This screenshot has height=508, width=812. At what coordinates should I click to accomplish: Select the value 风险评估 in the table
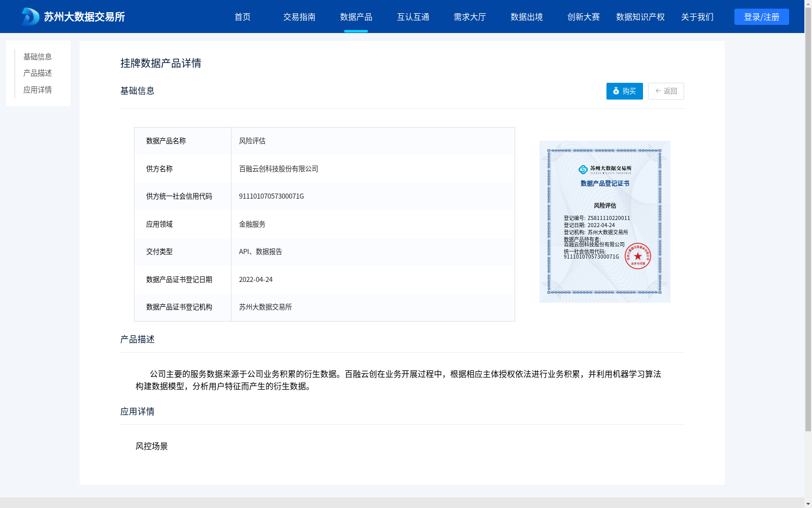252,141
